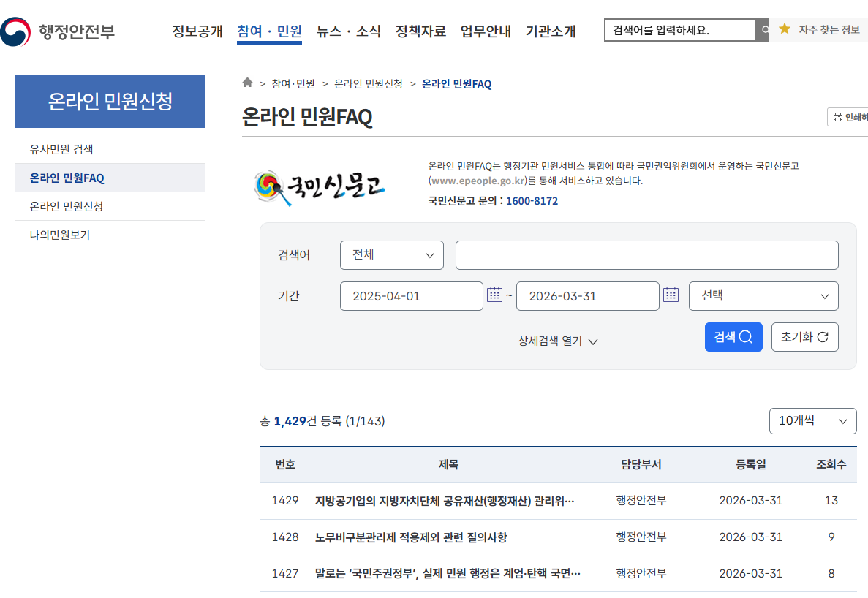Click the FAQ keyword input field
This screenshot has width=868, height=598.
646,255
